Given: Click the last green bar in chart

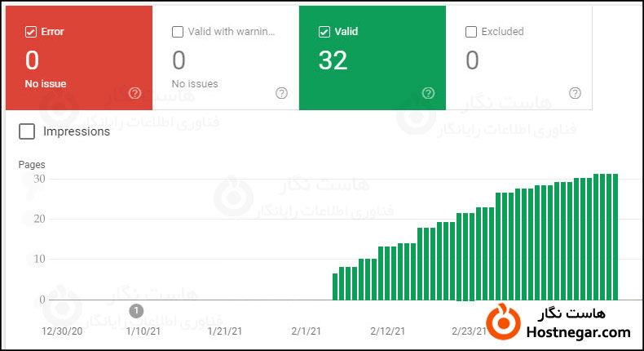Looking at the screenshot, I should coord(615,237).
